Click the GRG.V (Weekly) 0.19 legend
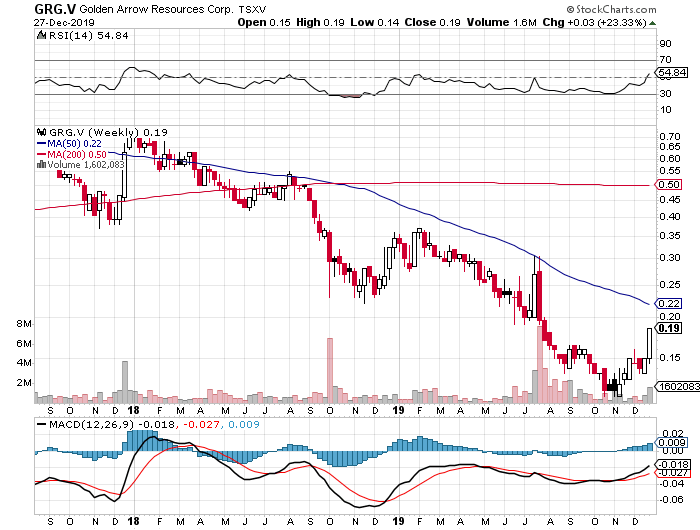 click(x=108, y=132)
